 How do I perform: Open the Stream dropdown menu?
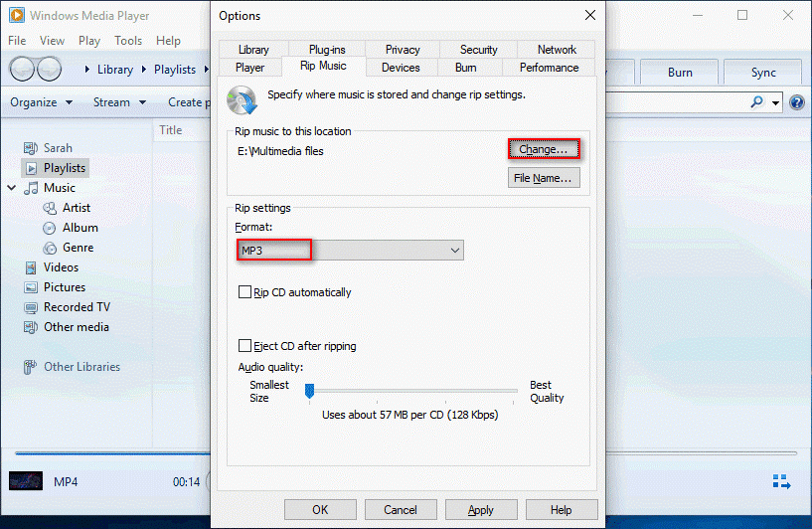point(119,102)
